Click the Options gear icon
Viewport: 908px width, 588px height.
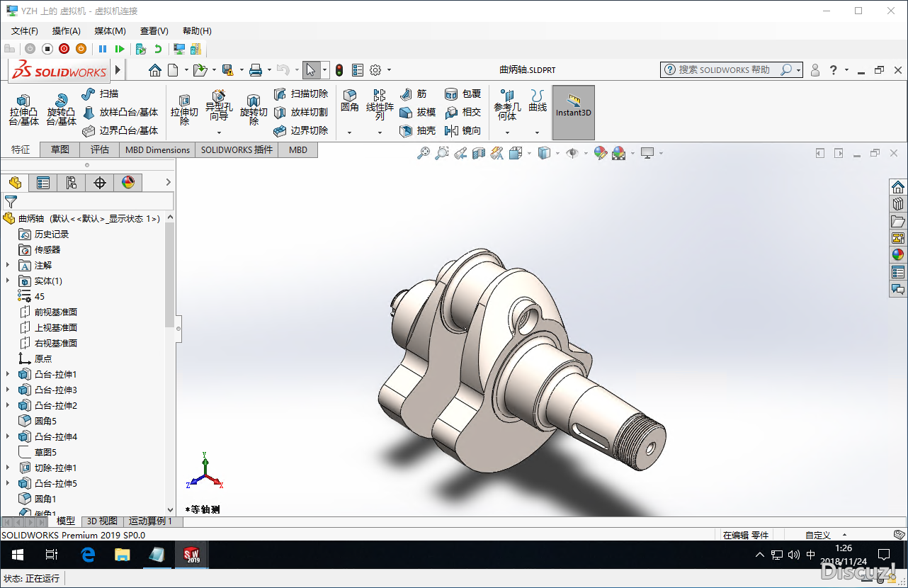[375, 70]
